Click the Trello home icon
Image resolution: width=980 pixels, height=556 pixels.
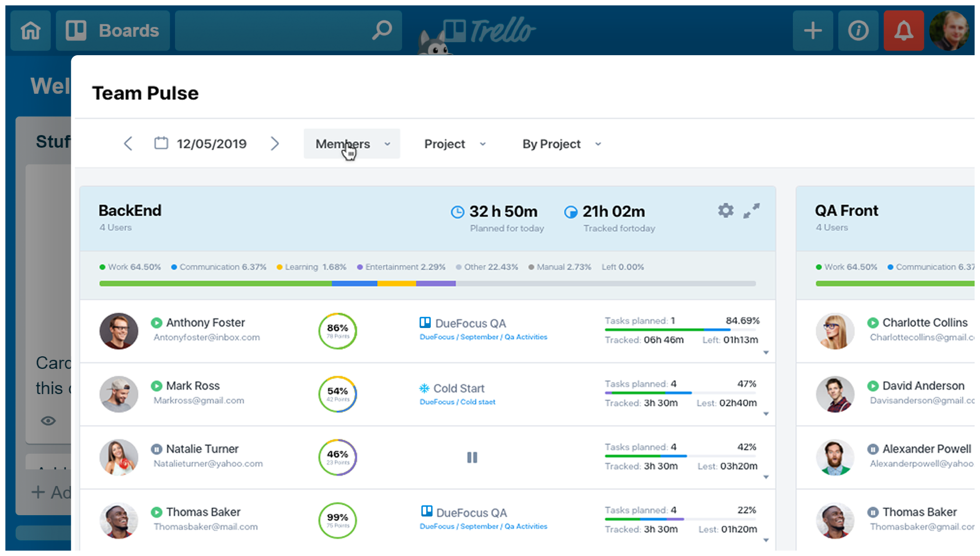[x=31, y=31]
